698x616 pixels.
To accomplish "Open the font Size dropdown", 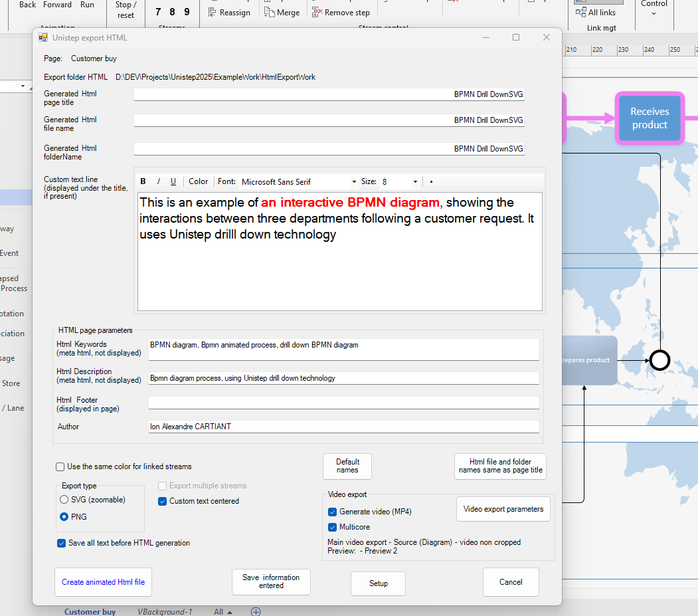I will 415,181.
